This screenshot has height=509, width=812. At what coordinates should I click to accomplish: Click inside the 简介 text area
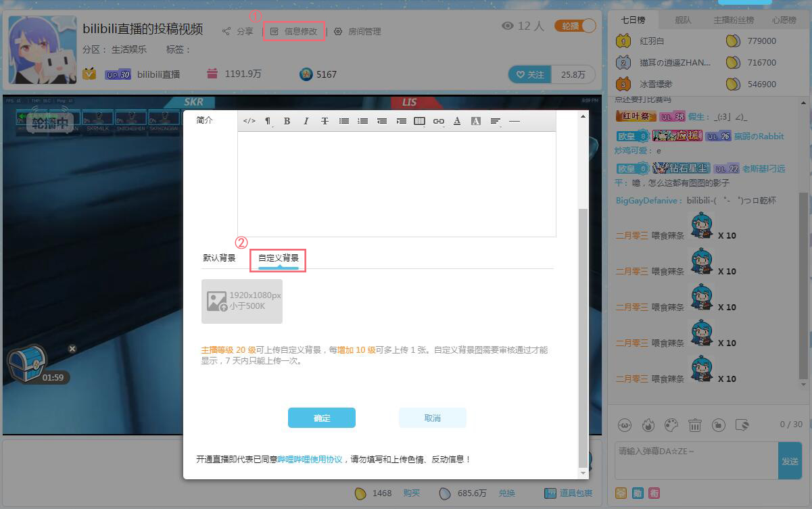click(397, 184)
